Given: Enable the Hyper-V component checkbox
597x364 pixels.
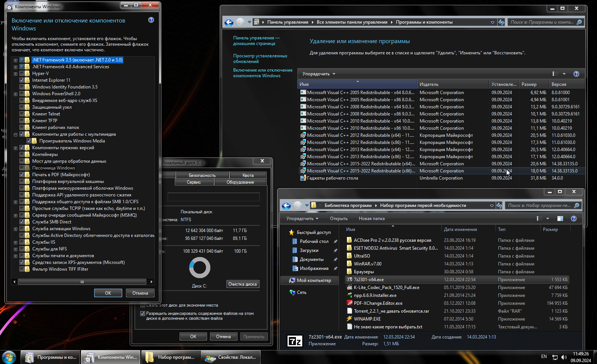Looking at the screenshot, I should 22,73.
